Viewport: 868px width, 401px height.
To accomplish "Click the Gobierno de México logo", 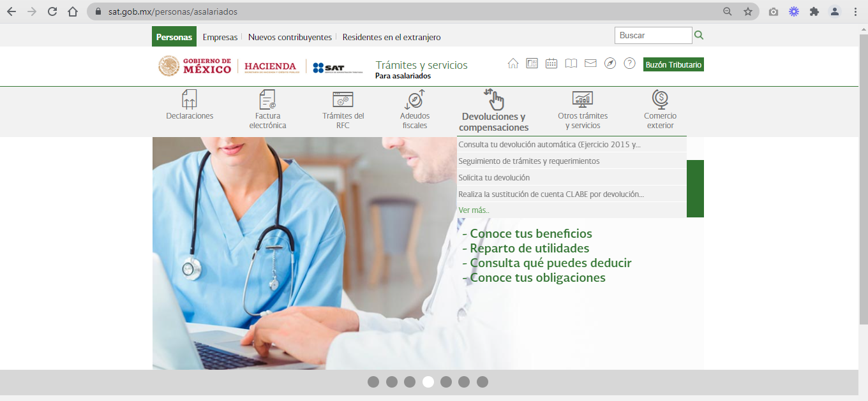I will 195,66.
